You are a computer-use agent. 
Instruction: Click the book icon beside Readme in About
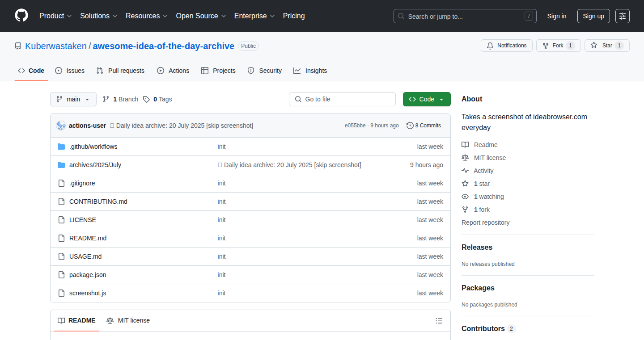pyautogui.click(x=465, y=145)
